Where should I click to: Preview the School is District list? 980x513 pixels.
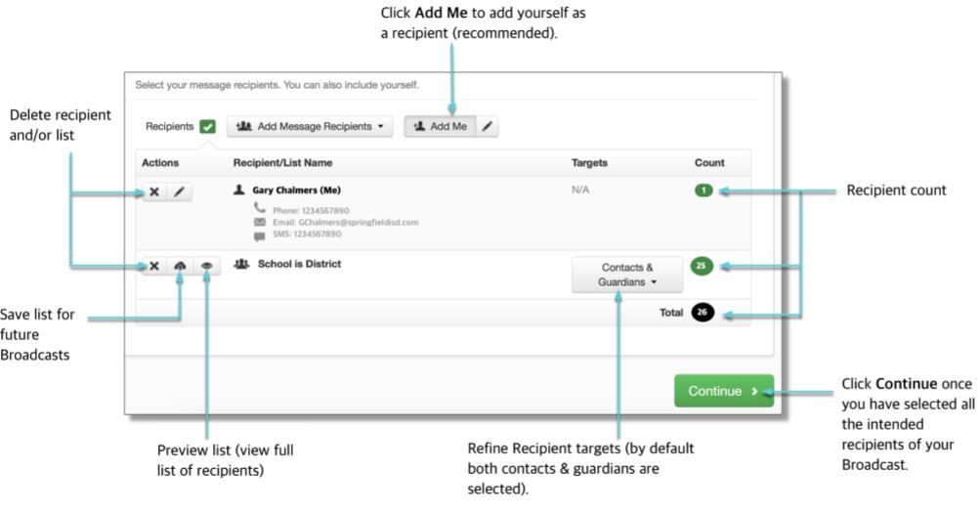(206, 267)
